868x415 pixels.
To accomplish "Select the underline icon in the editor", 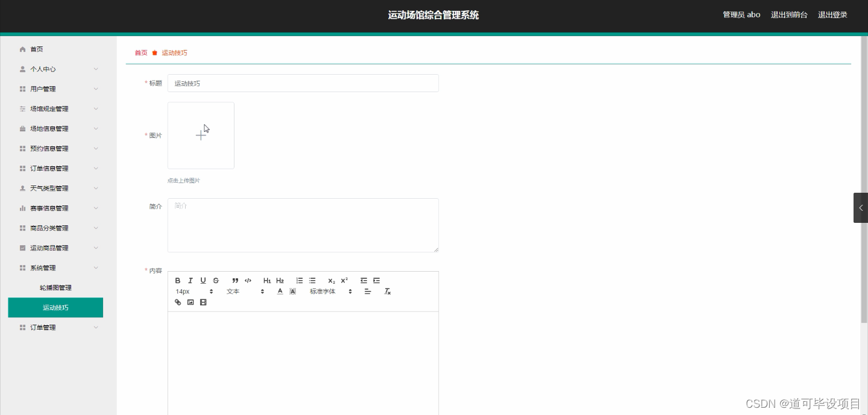I will (203, 280).
